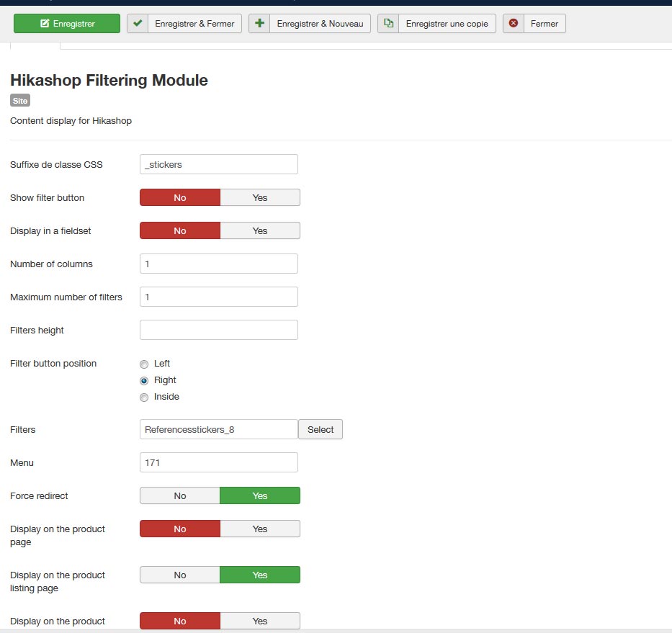Set Display in a fieldset to Yes

click(260, 230)
